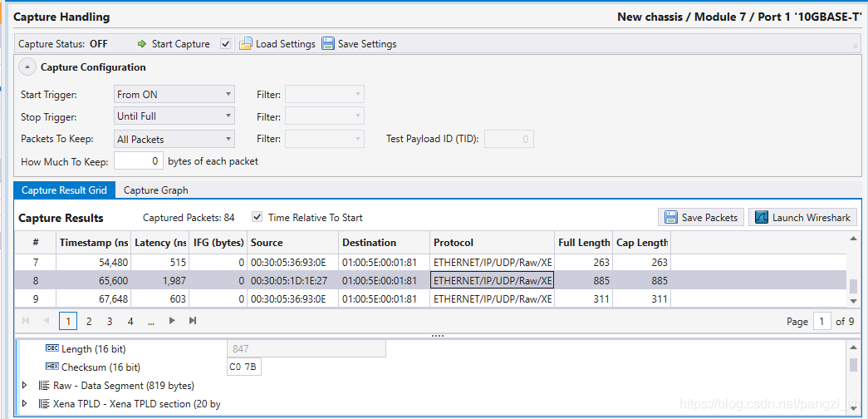The width and height of the screenshot is (868, 419).
Task: Click the Checksum field showing C0 7B
Action: [244, 367]
